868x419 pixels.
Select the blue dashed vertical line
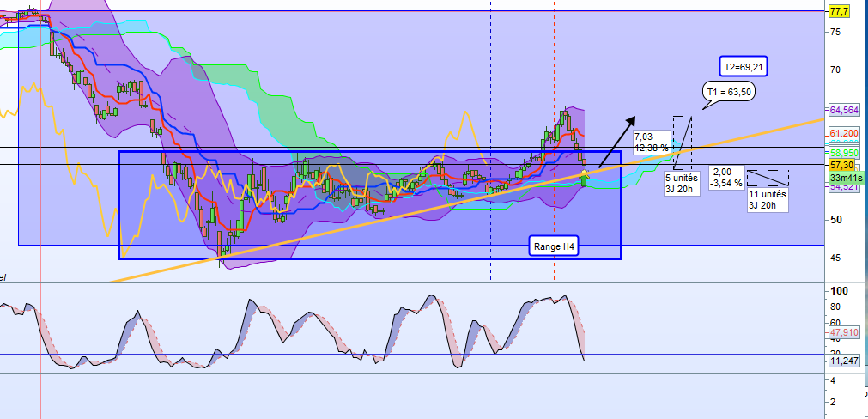(491, 138)
